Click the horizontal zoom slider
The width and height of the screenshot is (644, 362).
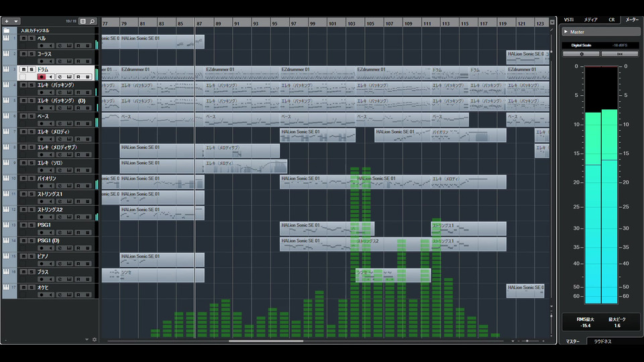click(528, 341)
